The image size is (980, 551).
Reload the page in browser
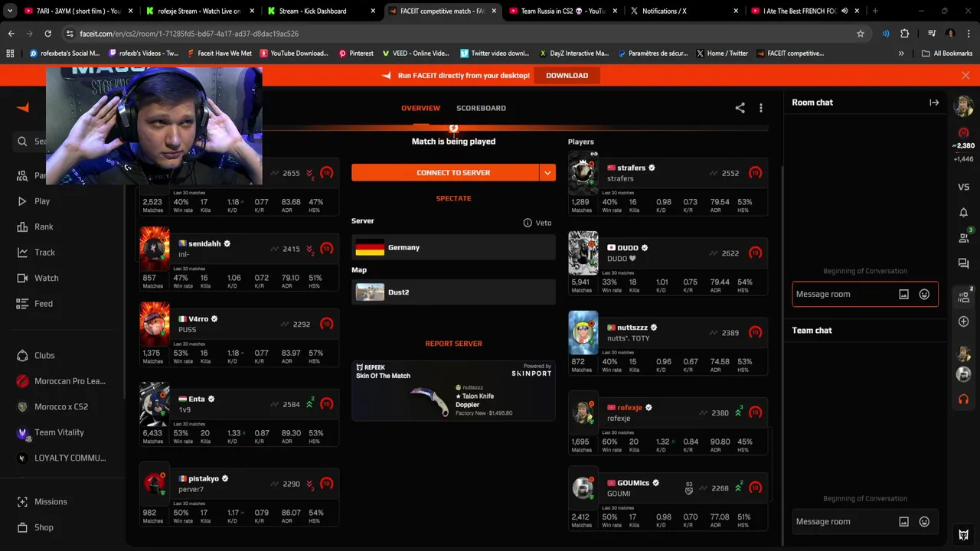point(47,34)
